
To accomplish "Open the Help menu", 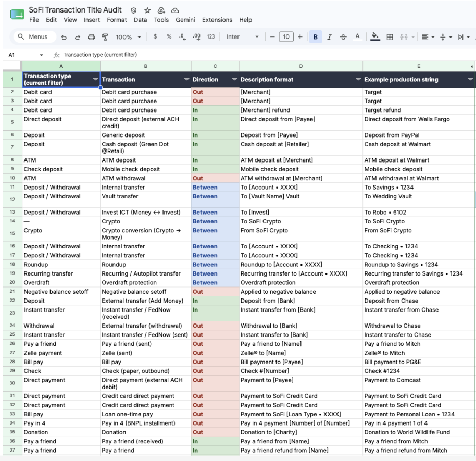I will pos(245,20).
